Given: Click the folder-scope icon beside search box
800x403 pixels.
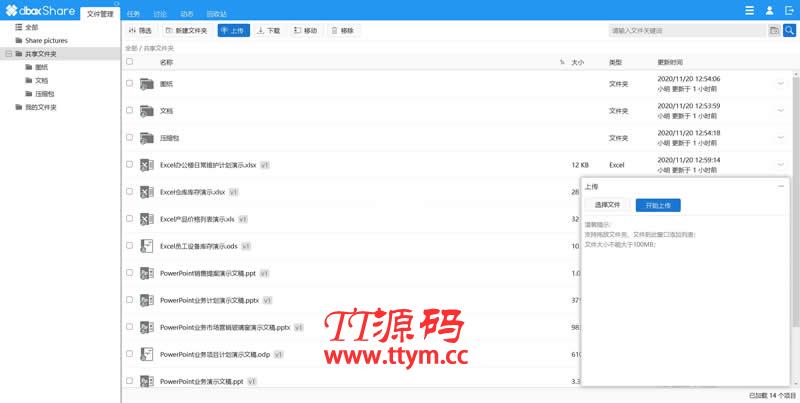Looking at the screenshot, I should [774, 31].
